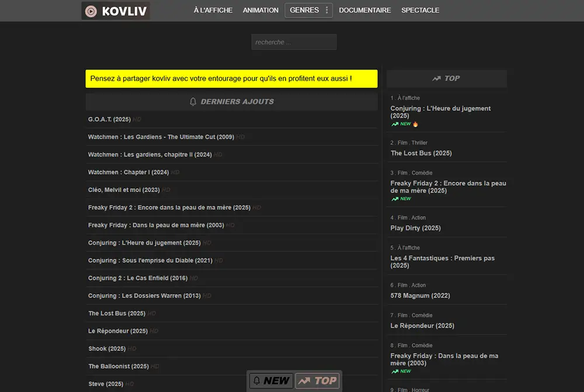The image size is (584, 392).
Task: Click the bell icon in Derniers Ajouts header
Action: (193, 102)
